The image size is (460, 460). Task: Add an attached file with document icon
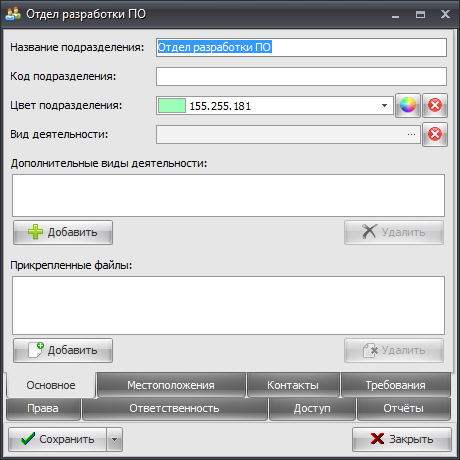point(63,350)
